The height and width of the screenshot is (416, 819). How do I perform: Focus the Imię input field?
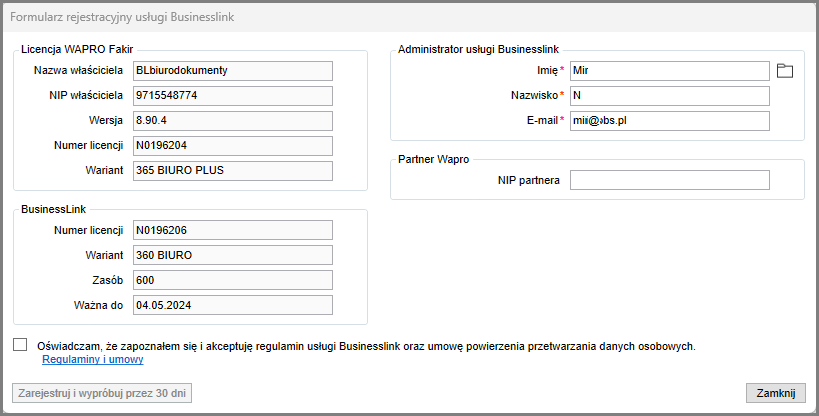tap(670, 71)
